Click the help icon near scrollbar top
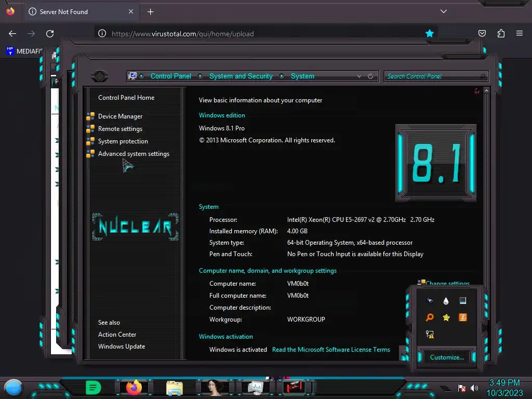This screenshot has width=532, height=399. coord(477,91)
